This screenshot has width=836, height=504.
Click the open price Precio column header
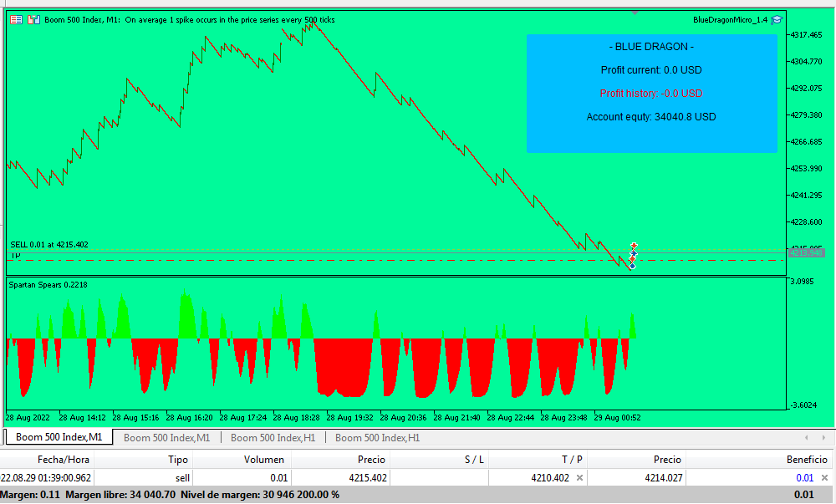pos(340,459)
